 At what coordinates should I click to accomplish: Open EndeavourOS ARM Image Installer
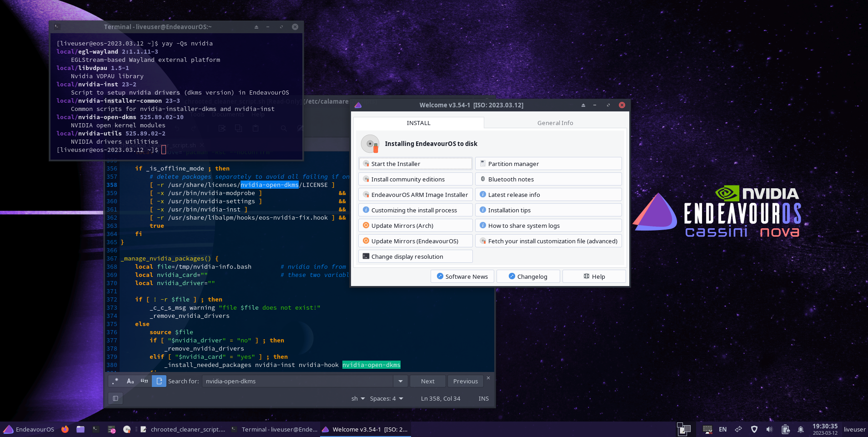pyautogui.click(x=416, y=195)
